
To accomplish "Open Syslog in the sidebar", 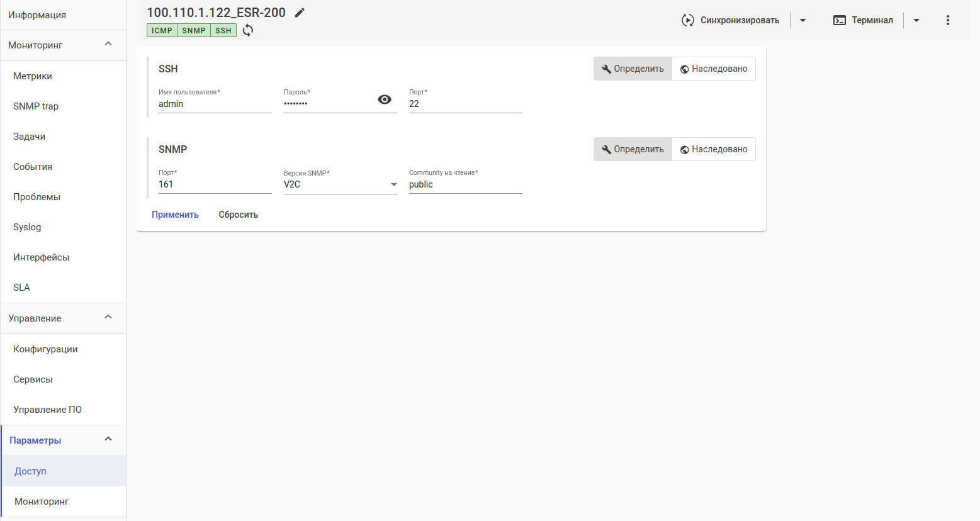I will pyautogui.click(x=63, y=227).
